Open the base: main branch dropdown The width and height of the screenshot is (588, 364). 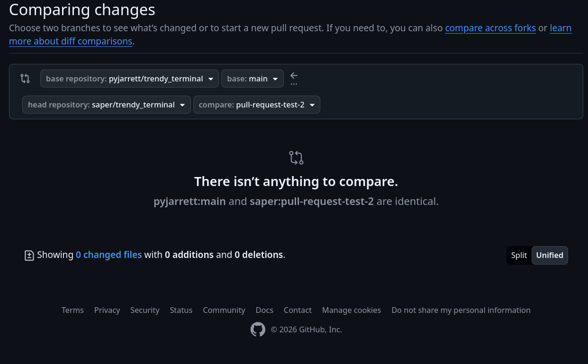tap(252, 79)
